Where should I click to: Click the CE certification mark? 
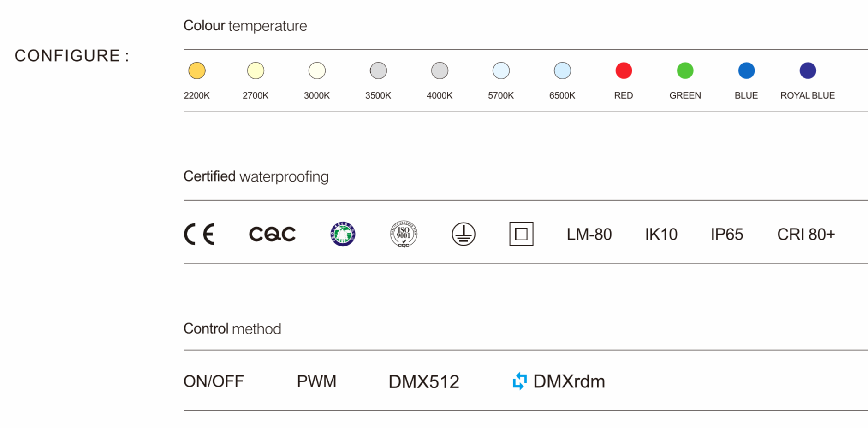coord(199,234)
